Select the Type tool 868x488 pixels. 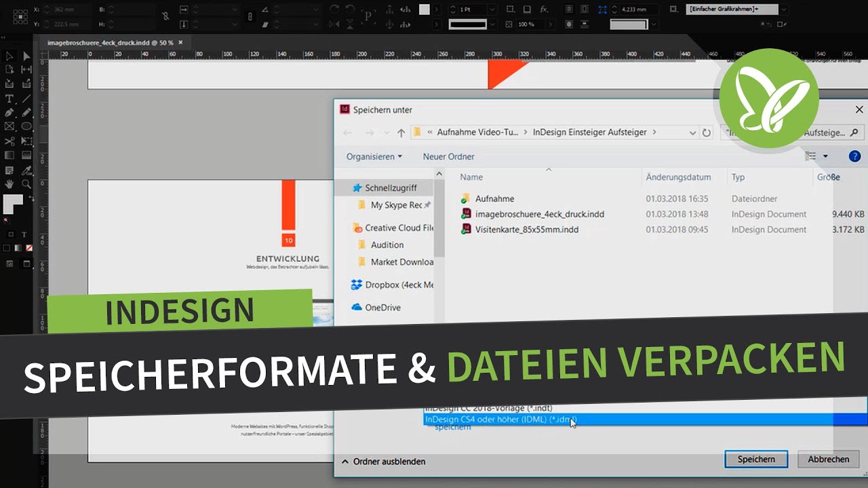coord(9,99)
